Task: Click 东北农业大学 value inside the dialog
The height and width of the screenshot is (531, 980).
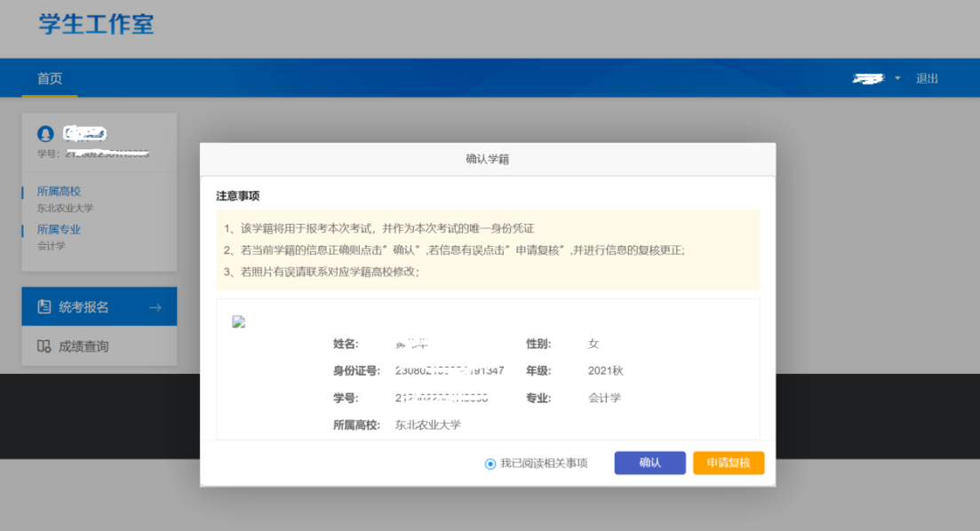Action: (x=428, y=424)
